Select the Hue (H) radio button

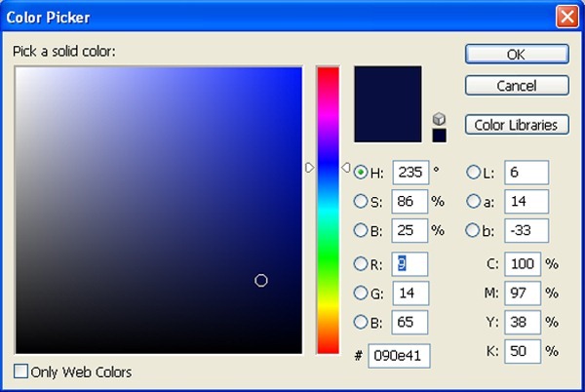click(361, 173)
